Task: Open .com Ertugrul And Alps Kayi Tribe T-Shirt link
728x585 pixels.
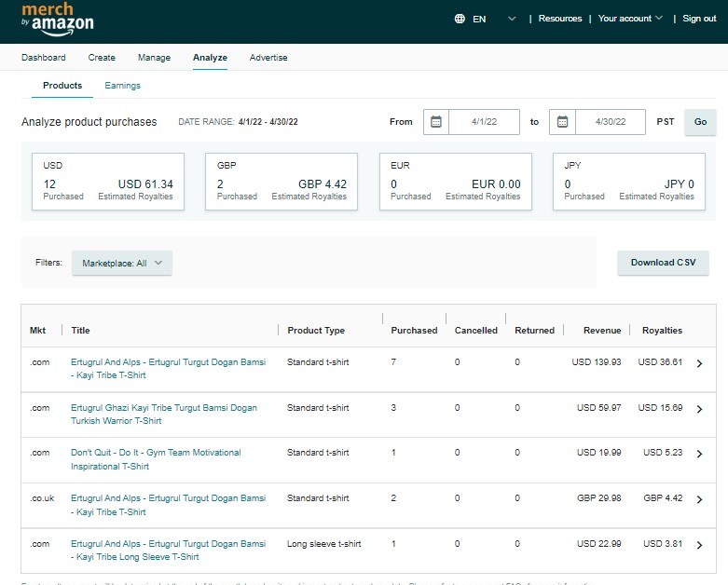Action: [x=168, y=368]
